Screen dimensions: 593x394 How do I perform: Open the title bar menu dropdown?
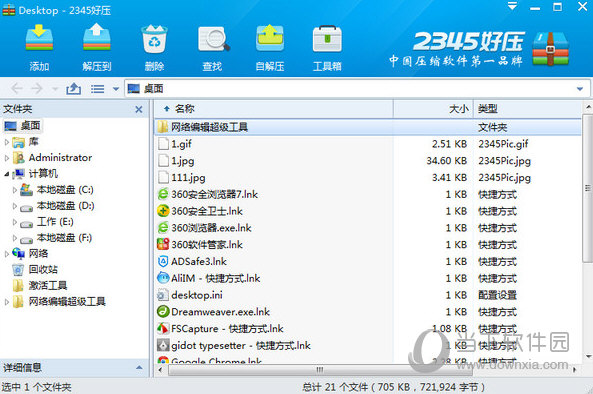[512, 6]
